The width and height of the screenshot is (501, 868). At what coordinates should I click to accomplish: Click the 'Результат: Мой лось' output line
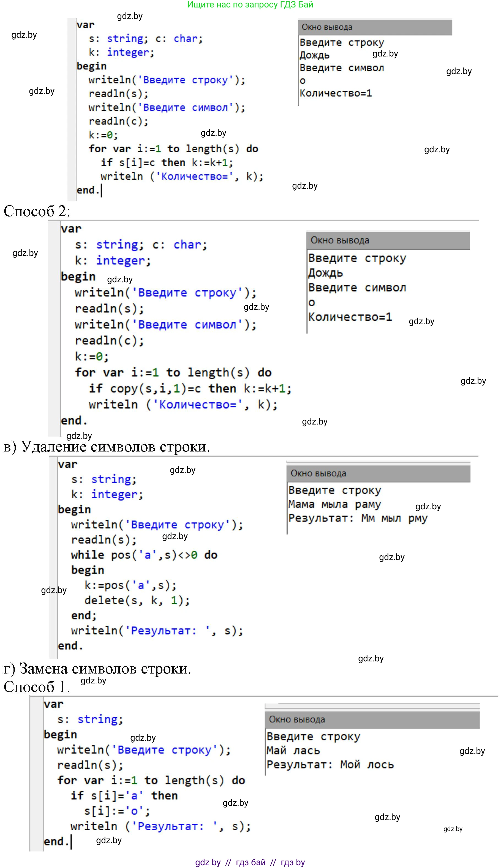(330, 764)
